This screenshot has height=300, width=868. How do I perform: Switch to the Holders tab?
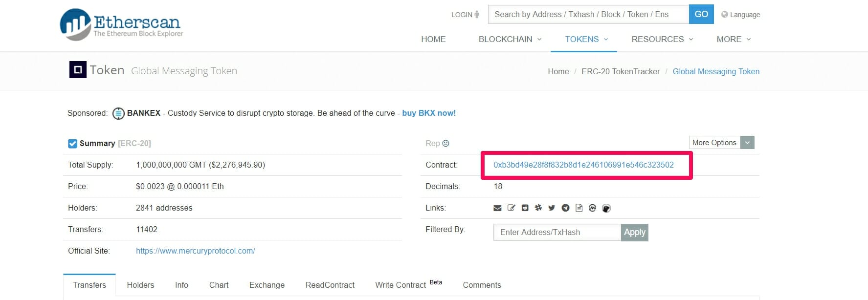(140, 285)
